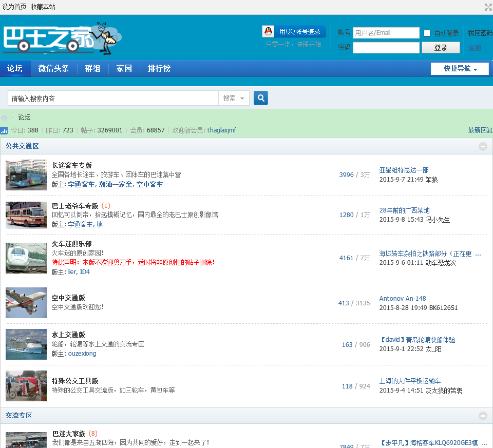This screenshot has width=493, height=448.
Task: Select the 排行榜 nav tab
Action: (x=159, y=68)
